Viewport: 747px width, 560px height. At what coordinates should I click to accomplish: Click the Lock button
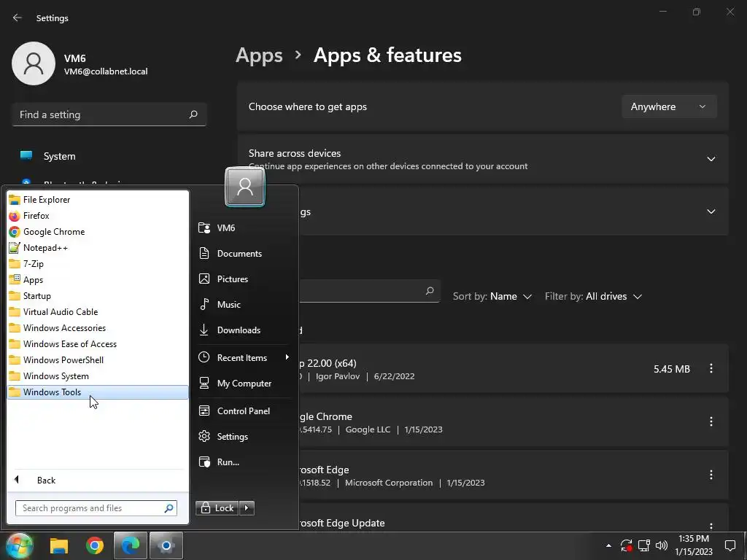pos(217,508)
